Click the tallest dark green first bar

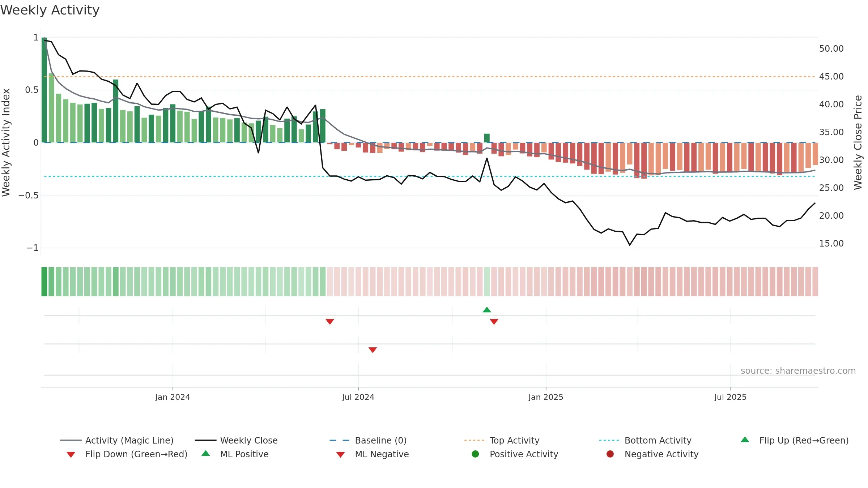[x=44, y=90]
